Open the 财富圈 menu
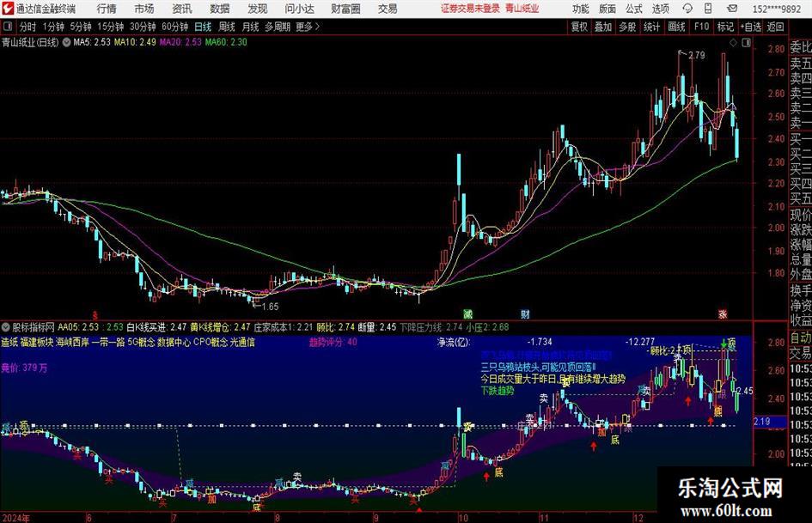 [345, 9]
